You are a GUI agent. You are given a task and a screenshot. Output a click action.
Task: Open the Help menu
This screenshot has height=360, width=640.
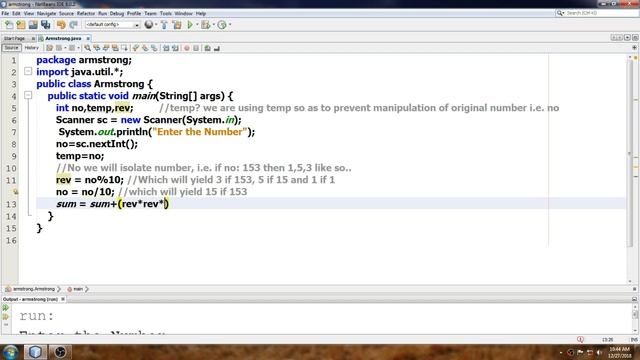200,13
